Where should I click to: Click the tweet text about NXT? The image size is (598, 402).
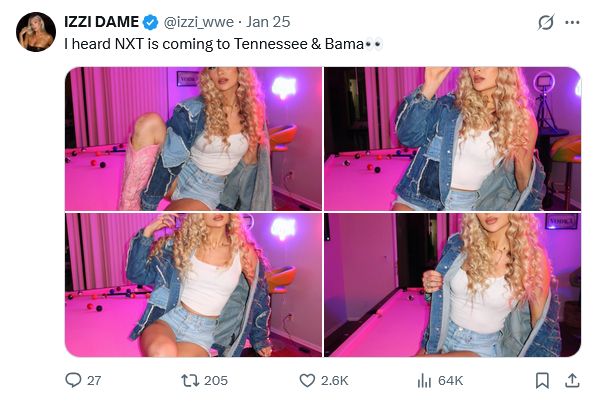(223, 44)
